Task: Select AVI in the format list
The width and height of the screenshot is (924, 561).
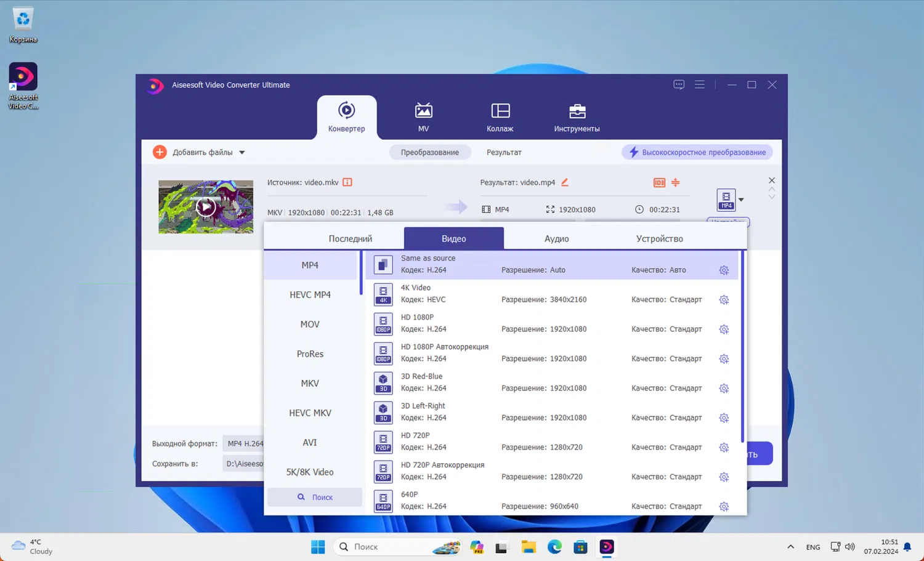Action: pyautogui.click(x=310, y=442)
